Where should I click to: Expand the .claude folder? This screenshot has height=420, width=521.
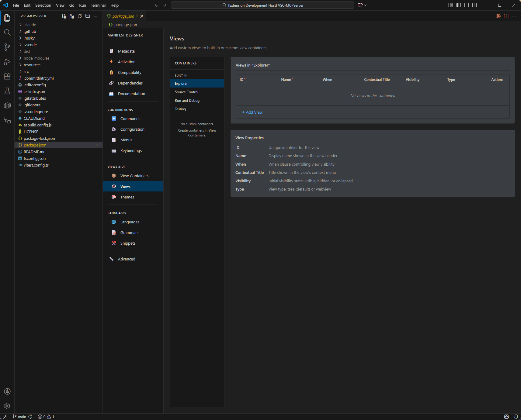58,25
